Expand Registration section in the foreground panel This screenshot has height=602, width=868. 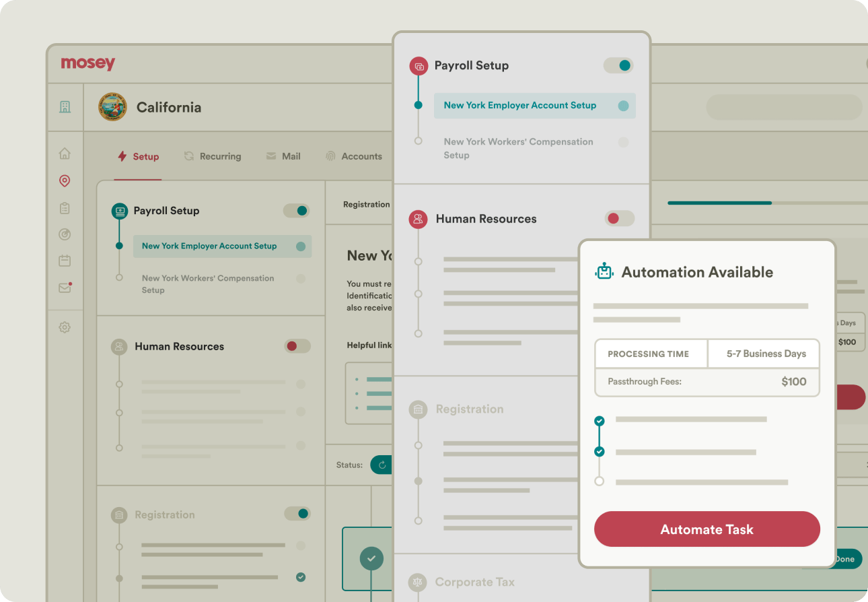469,409
